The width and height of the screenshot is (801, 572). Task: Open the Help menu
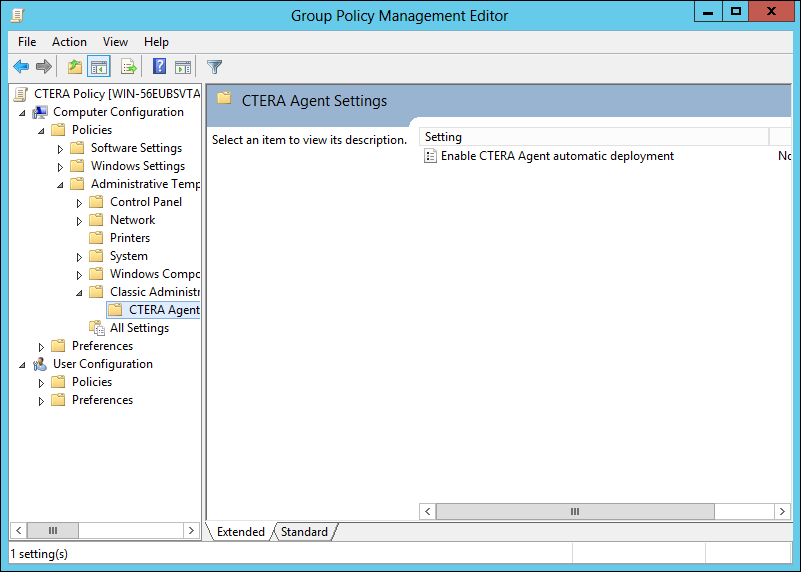[156, 42]
